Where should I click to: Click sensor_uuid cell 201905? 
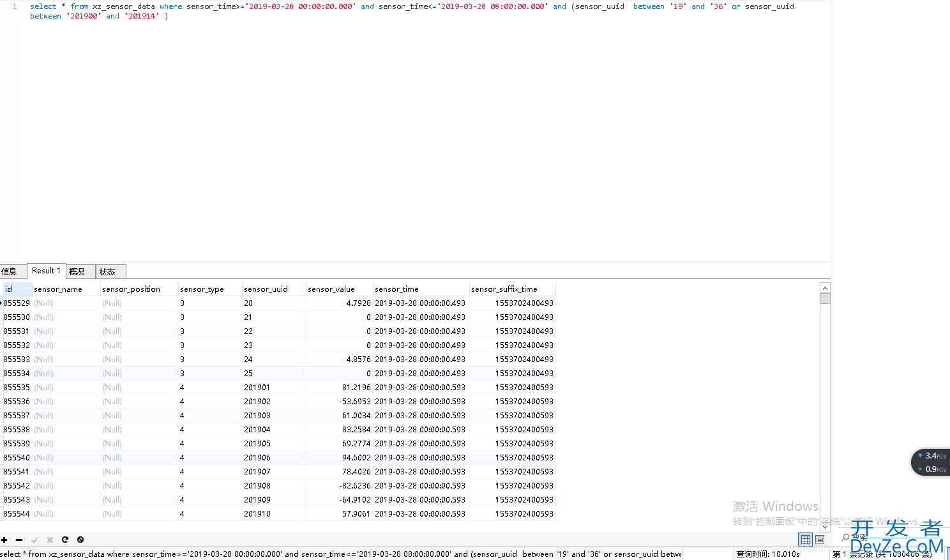point(274,443)
